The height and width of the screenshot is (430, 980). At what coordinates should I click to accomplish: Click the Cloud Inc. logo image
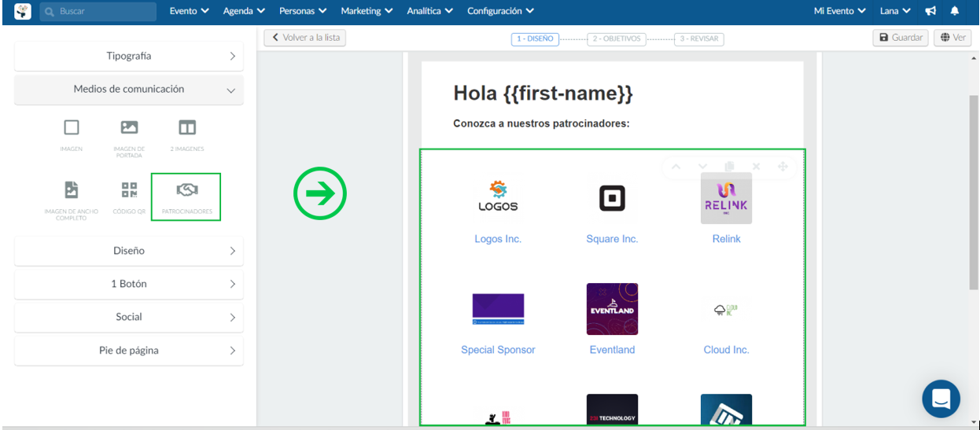click(x=726, y=310)
